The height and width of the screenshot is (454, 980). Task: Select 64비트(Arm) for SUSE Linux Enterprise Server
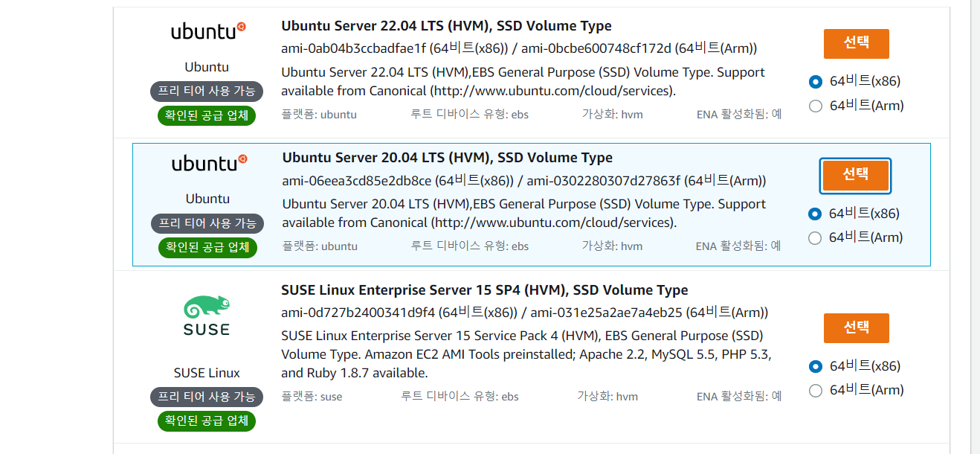click(x=815, y=390)
